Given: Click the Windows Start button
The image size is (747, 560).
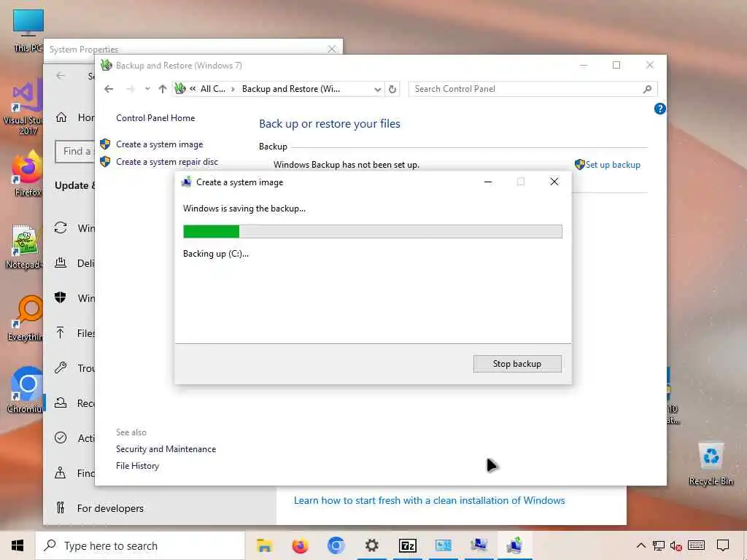Looking at the screenshot, I should pos(18,545).
